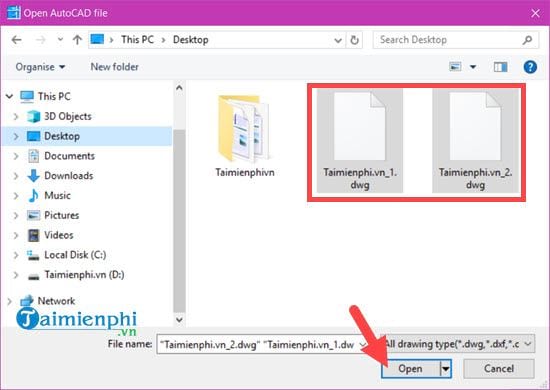Expand the Videos tree node

click(16, 235)
